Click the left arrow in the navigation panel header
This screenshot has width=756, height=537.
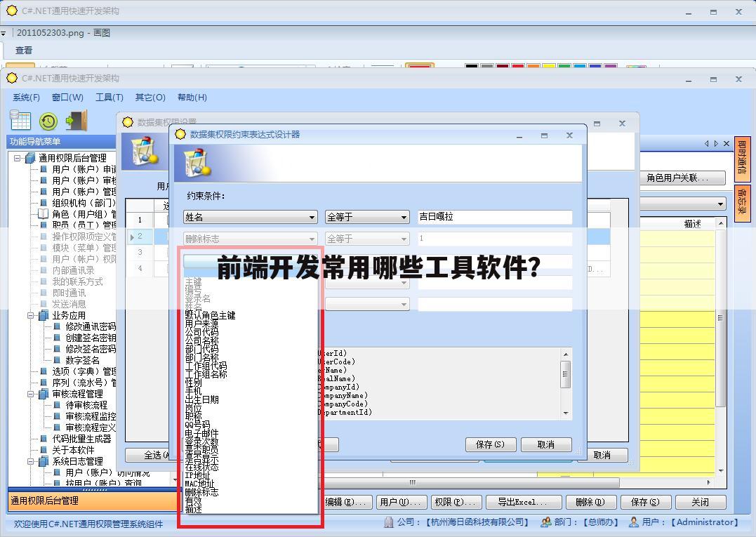tap(706, 144)
